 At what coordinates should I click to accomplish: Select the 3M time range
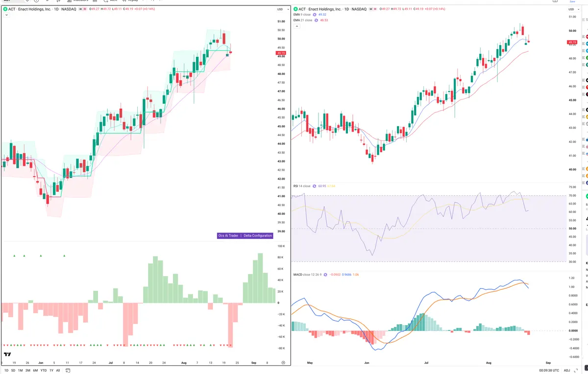tap(28, 370)
